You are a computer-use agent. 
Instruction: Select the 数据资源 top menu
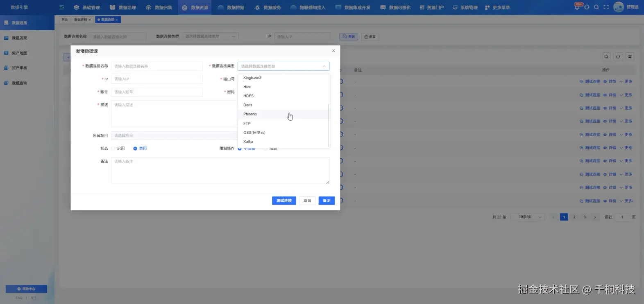pyautogui.click(x=195, y=7)
